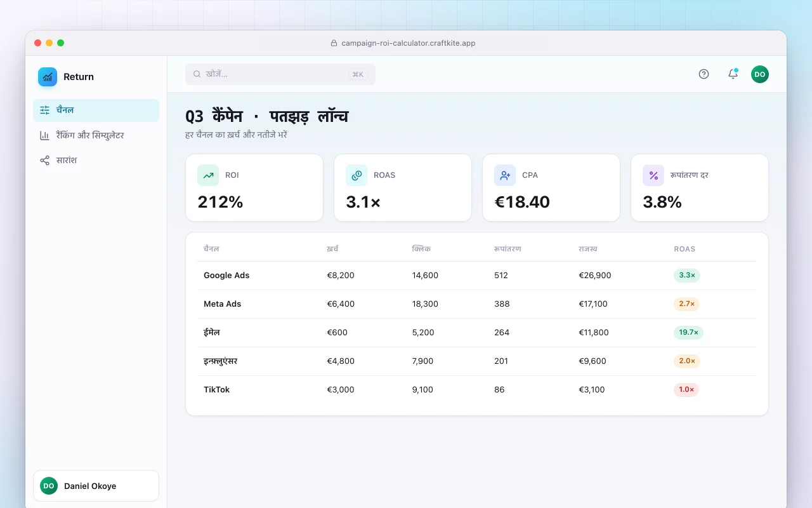
Task: Click the 2.7× ROAS badge
Action: click(686, 304)
